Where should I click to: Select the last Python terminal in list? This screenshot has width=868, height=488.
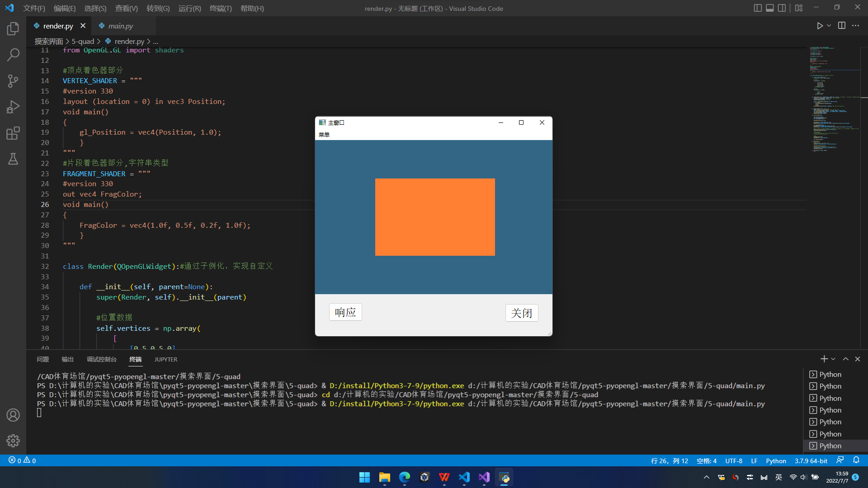(x=830, y=446)
